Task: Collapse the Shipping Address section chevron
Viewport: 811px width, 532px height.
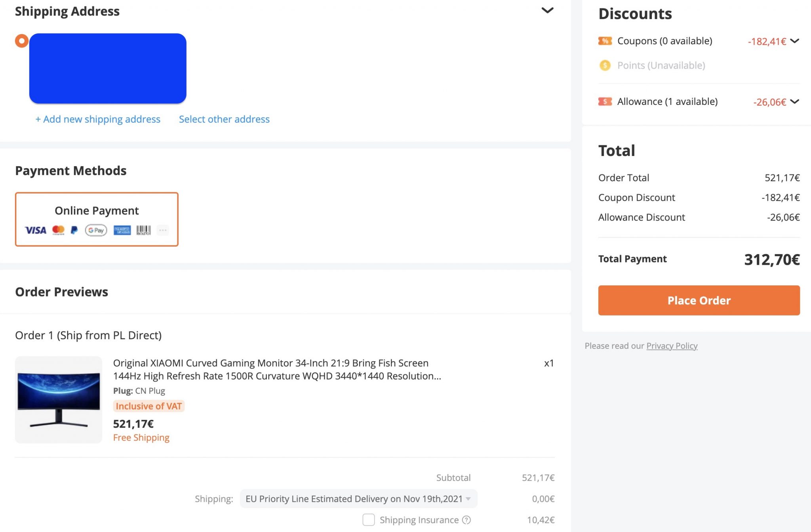Action: point(547,10)
